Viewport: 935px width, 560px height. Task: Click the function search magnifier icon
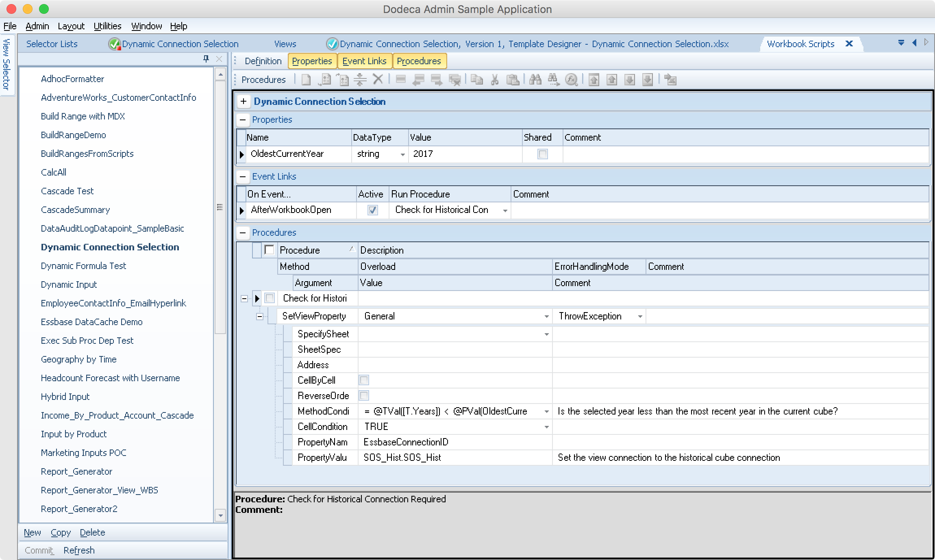click(x=571, y=80)
